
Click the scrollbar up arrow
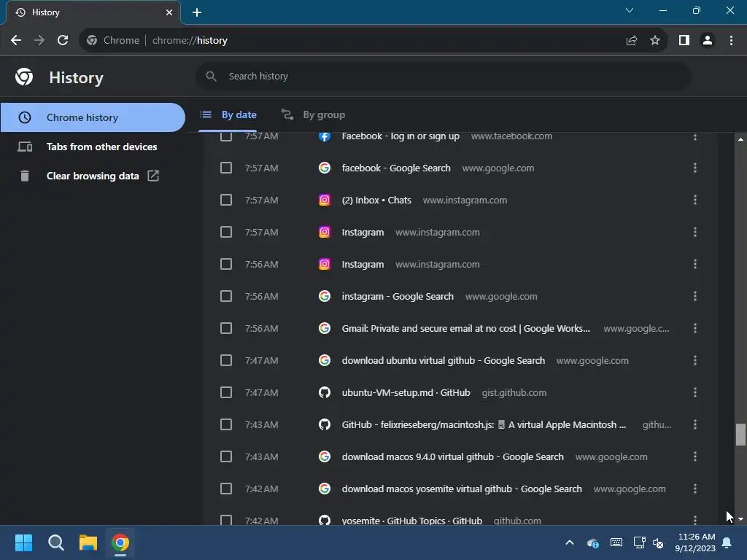coord(740,139)
